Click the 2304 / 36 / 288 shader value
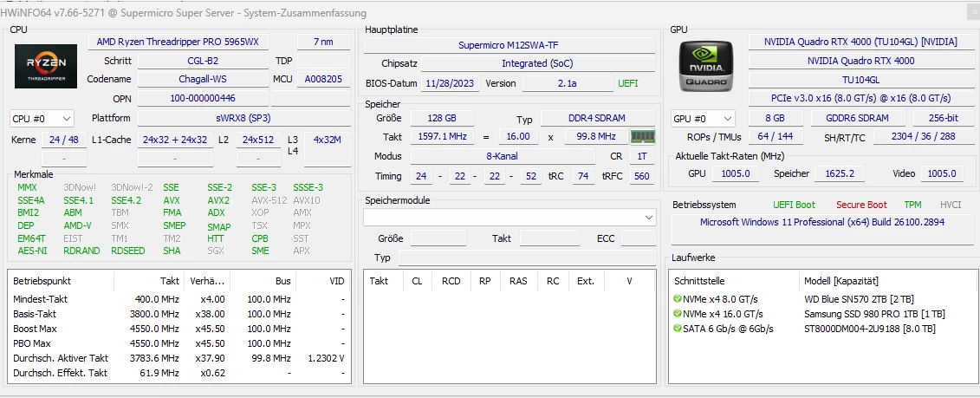 pos(923,136)
